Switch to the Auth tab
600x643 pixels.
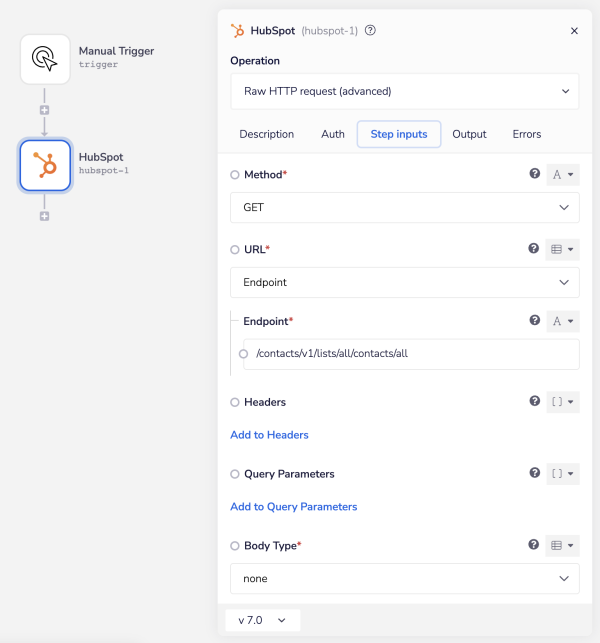pyautogui.click(x=333, y=134)
